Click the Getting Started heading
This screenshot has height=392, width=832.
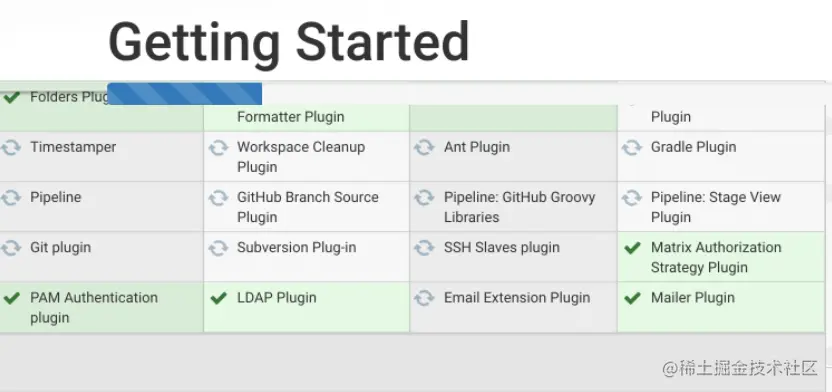[289, 43]
